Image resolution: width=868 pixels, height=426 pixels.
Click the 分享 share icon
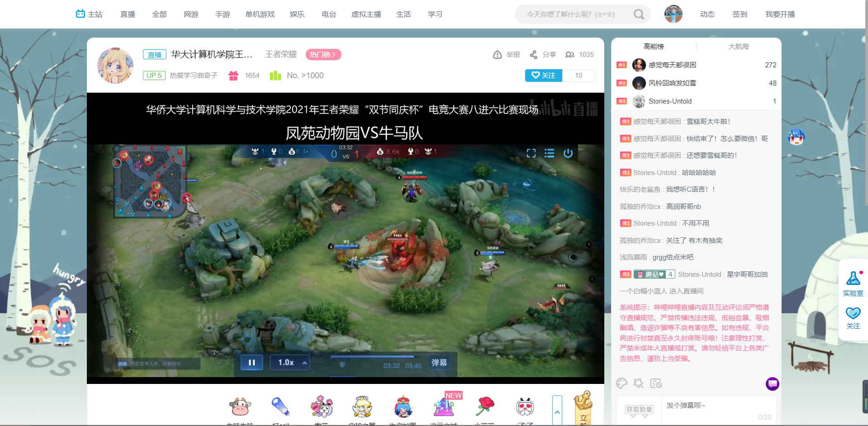[x=534, y=55]
